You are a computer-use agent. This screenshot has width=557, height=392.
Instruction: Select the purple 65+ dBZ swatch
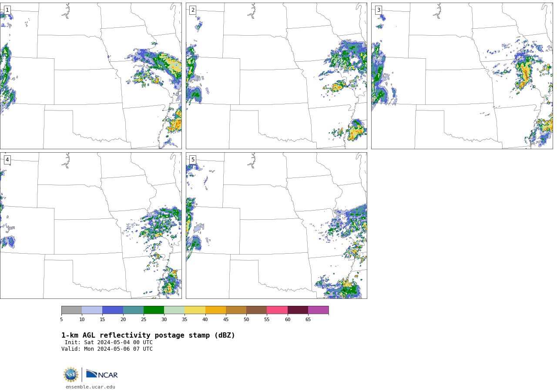(318, 310)
